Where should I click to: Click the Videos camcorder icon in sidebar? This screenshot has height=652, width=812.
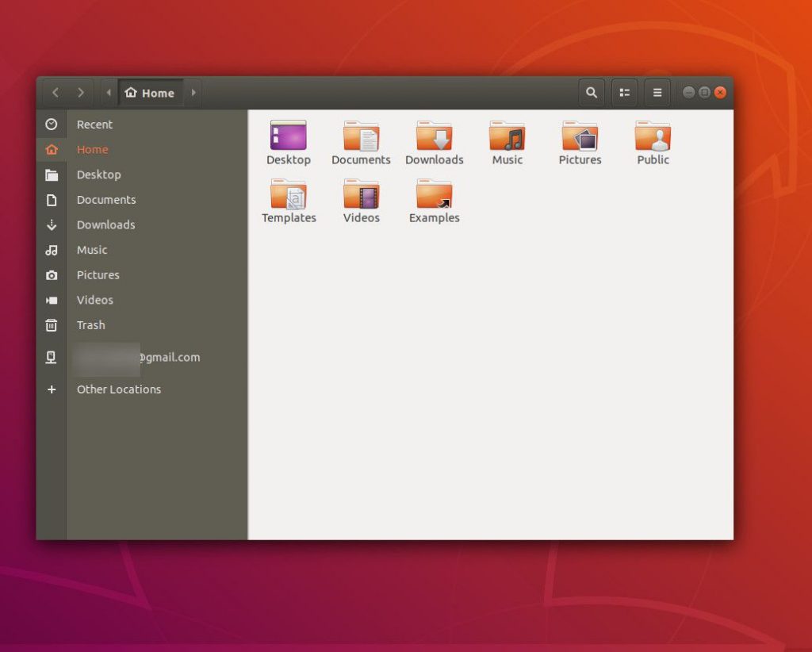coord(52,301)
